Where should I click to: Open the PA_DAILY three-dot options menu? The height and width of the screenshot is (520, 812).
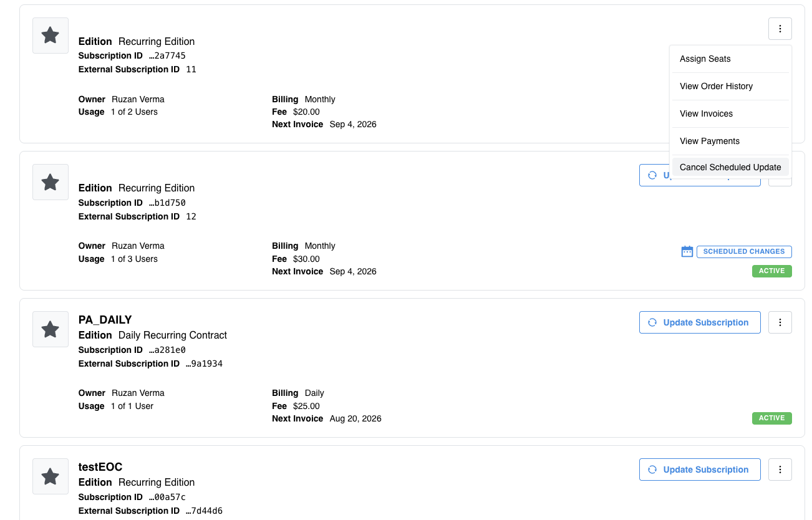[x=780, y=322]
